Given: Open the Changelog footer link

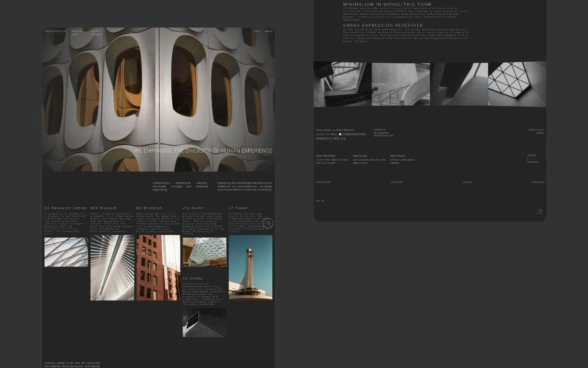Looking at the screenshot, I should (538, 182).
